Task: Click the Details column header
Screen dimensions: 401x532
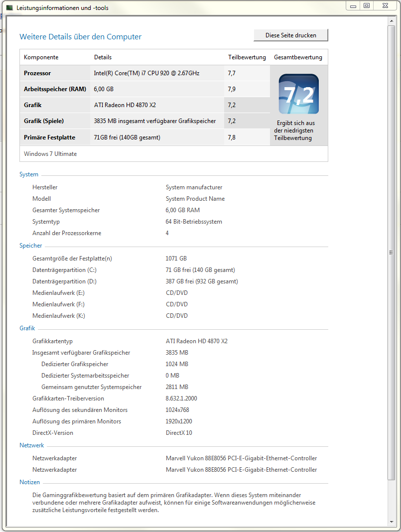Action: (x=103, y=57)
